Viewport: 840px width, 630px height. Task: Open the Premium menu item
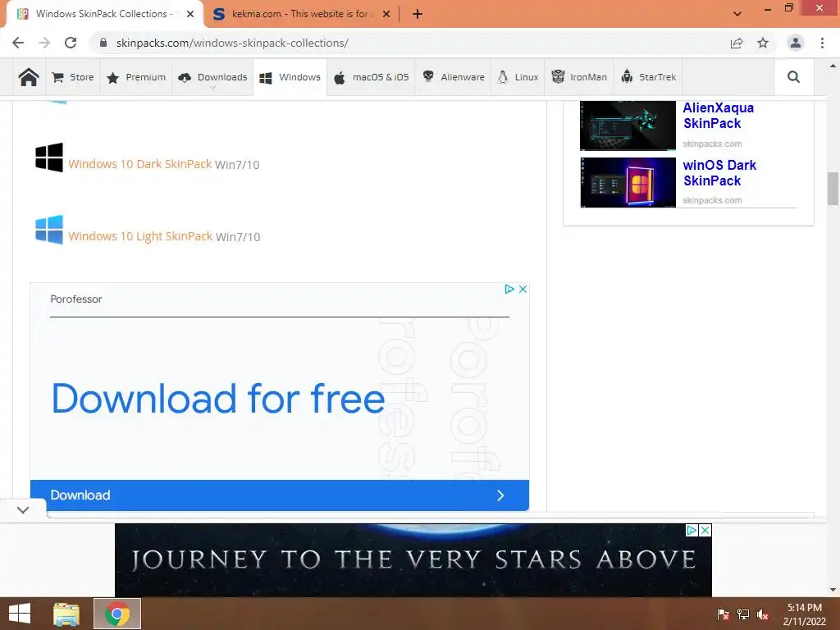(x=136, y=77)
